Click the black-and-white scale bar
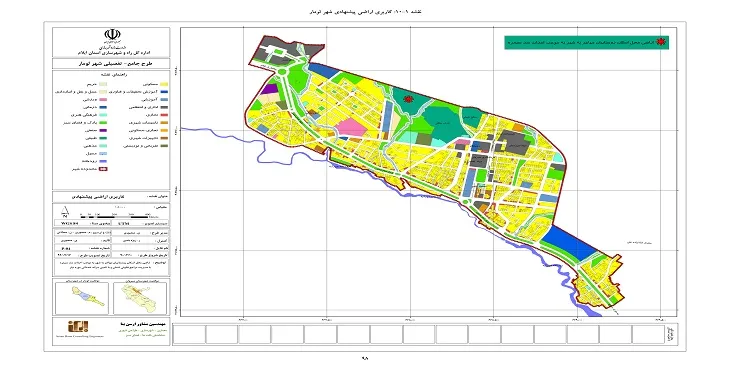Screen dimensions: 730x370 (x=115, y=216)
